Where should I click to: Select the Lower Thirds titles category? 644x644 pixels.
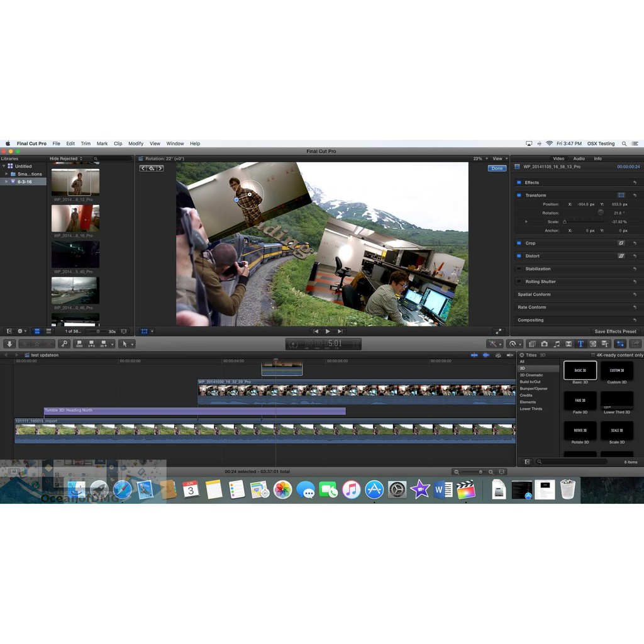(x=531, y=409)
